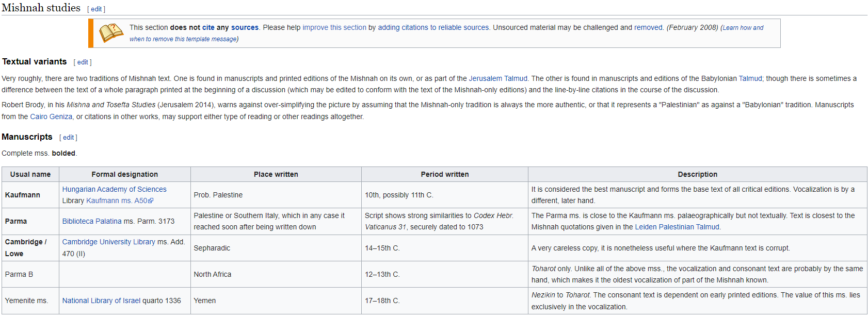
Task: Open the Cambridge University Library link
Action: 108,242
